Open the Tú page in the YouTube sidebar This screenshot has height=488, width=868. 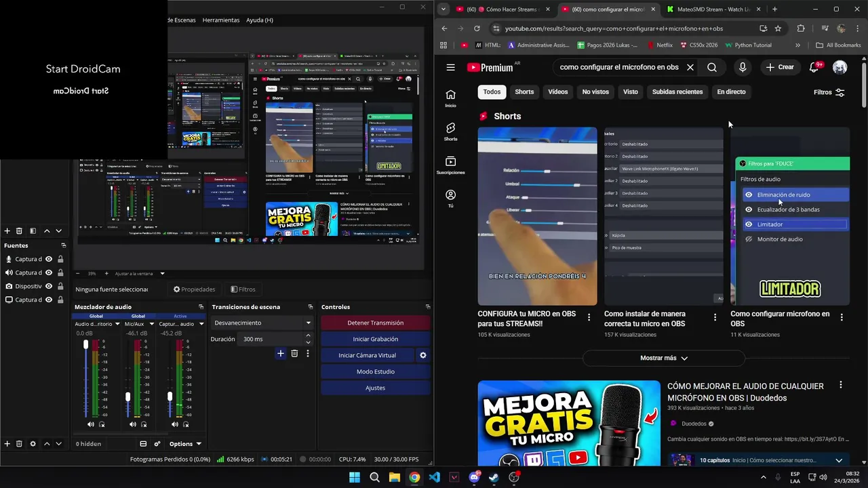click(x=450, y=199)
